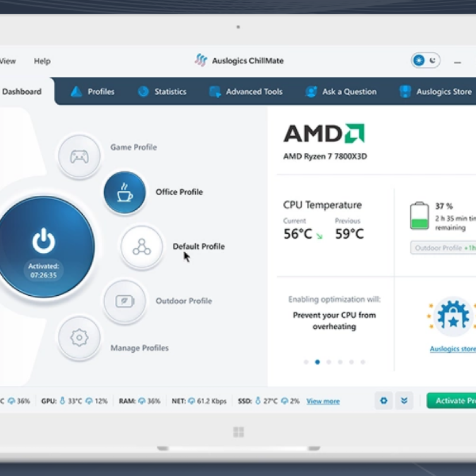Click the Statistics tab icon
The width and height of the screenshot is (476, 476).
point(143,92)
